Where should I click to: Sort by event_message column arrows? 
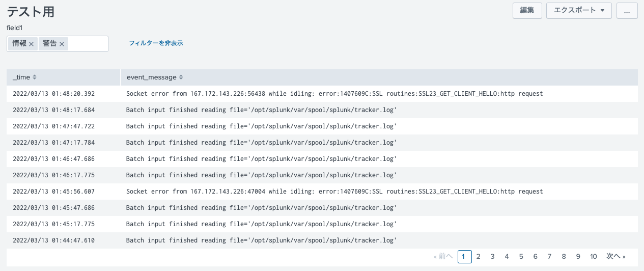point(181,77)
